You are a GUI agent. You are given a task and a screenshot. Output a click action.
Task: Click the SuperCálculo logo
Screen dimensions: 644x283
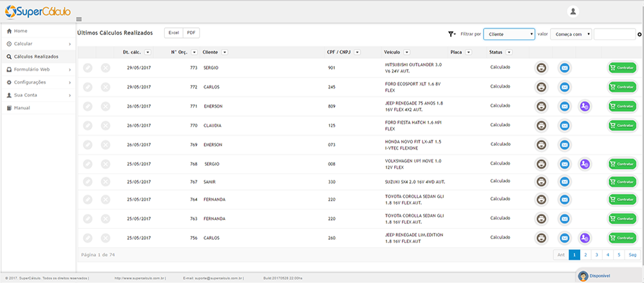coord(38,12)
